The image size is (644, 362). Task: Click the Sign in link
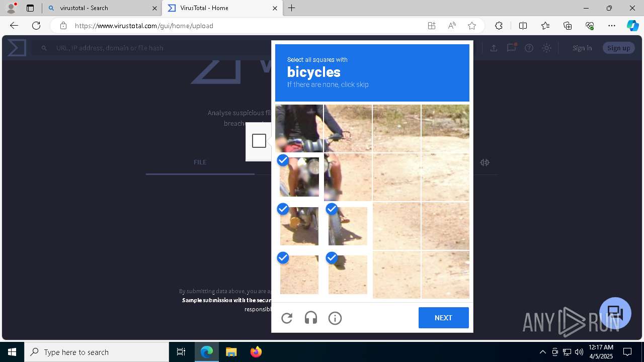(x=582, y=48)
